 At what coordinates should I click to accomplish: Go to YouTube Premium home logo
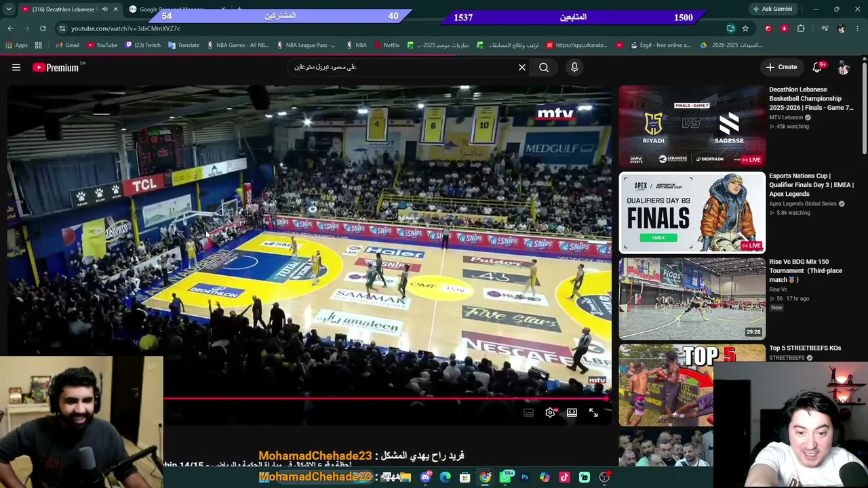coord(56,67)
